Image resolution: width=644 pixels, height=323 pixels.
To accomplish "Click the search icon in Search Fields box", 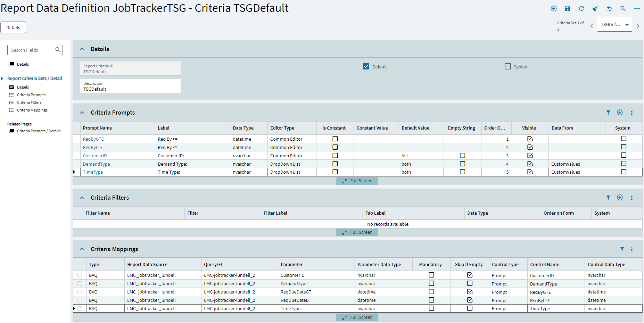I will click(x=58, y=50).
